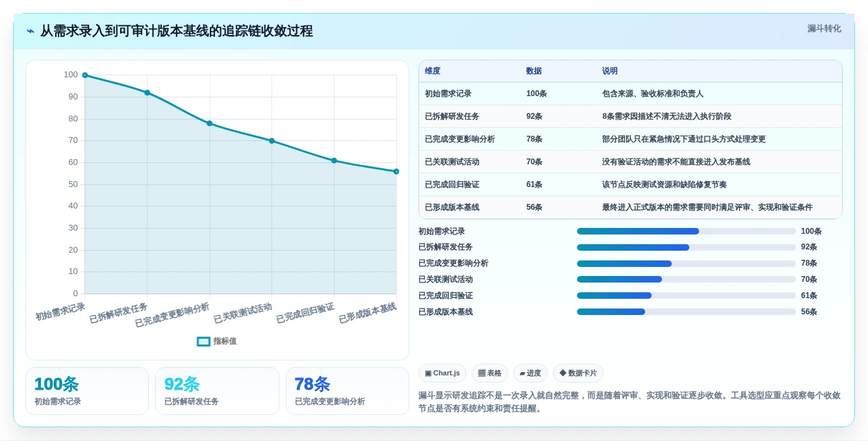The height and width of the screenshot is (441, 868).
Task: Click the 数据卡片 tag chip
Action: [578, 373]
